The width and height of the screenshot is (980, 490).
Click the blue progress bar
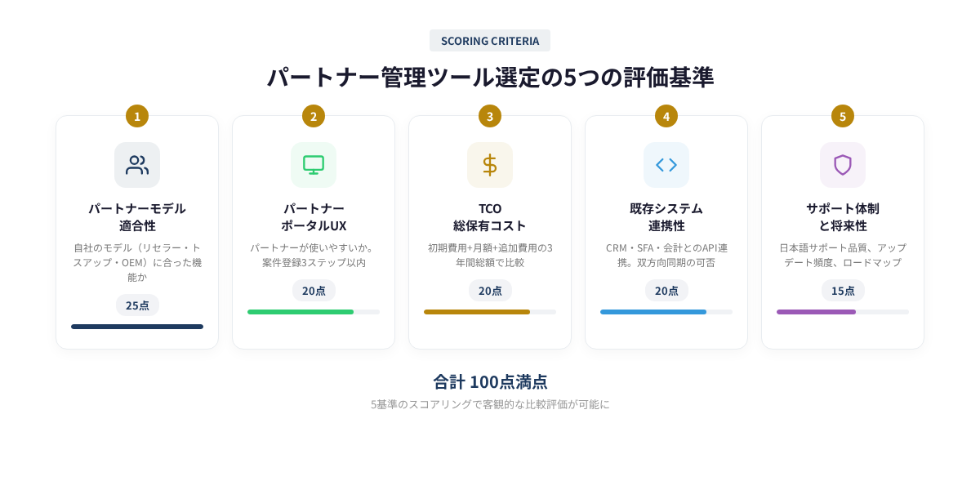[x=653, y=312]
